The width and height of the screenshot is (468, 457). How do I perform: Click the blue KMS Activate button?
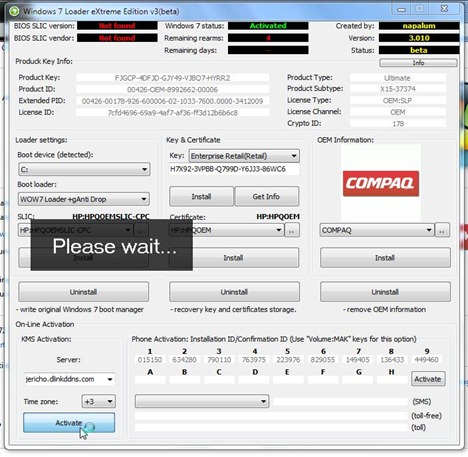(69, 423)
